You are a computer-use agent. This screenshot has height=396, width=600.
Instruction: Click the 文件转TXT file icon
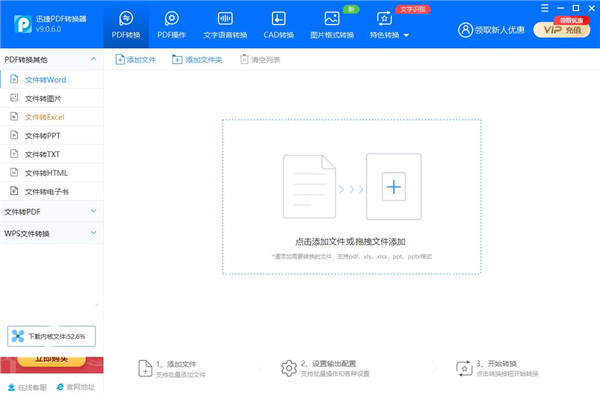tap(14, 154)
